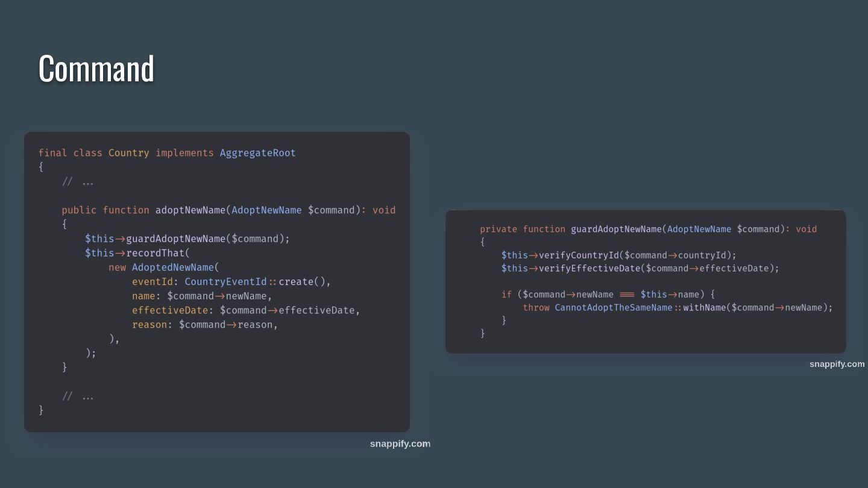Select the 'eventId: CountryEventId::create(),' line
The width and height of the screenshot is (868, 488).
pos(231,281)
